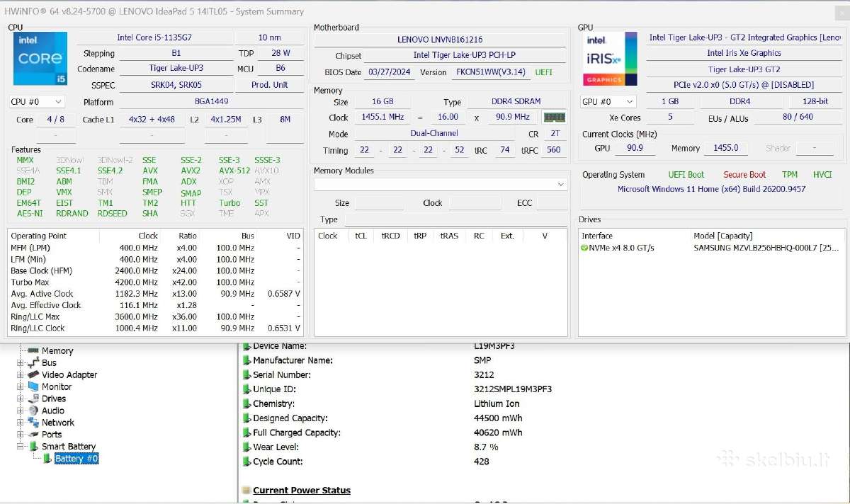
Task: Click the Wear Level value 8.7 %
Action: pyautogui.click(x=486, y=447)
